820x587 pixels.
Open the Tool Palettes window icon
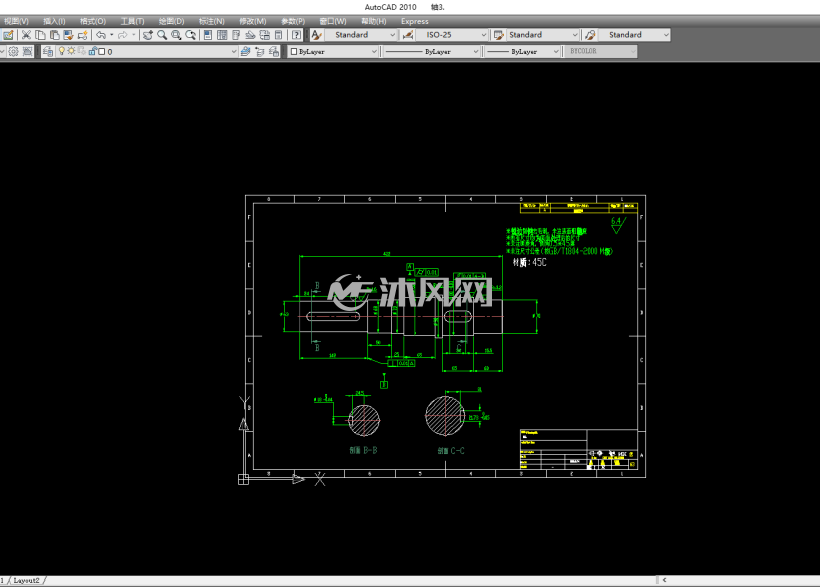[236, 35]
